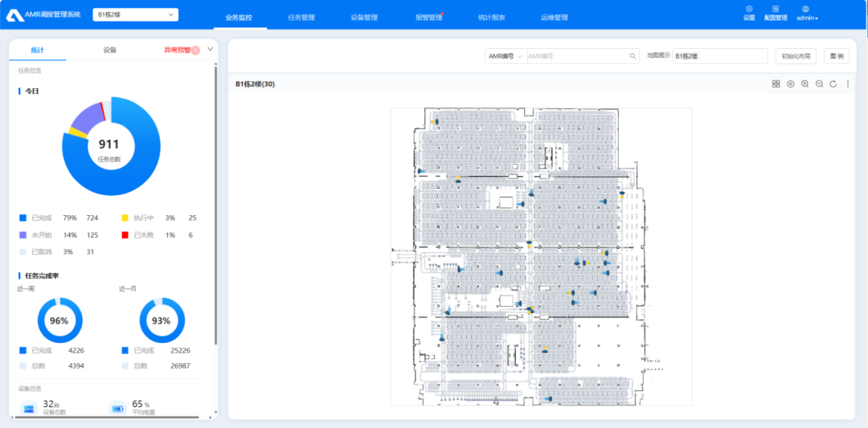This screenshot has width=868, height=428.
Task: Click the blue 已完成 legend swatch
Action: (23, 218)
